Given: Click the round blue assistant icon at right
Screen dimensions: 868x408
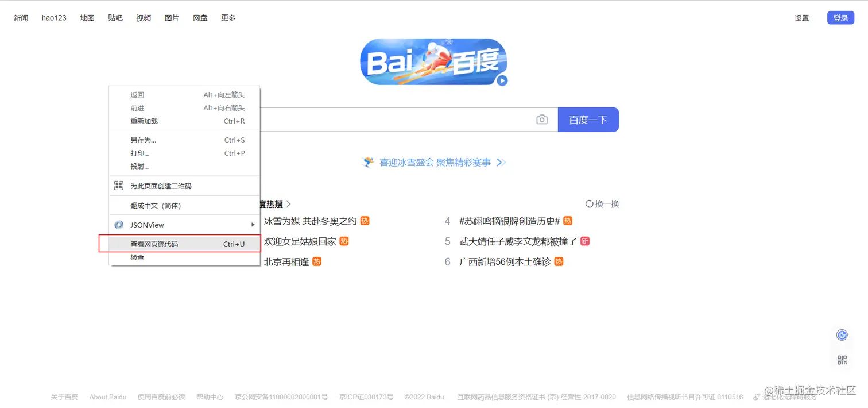Looking at the screenshot, I should [842, 335].
